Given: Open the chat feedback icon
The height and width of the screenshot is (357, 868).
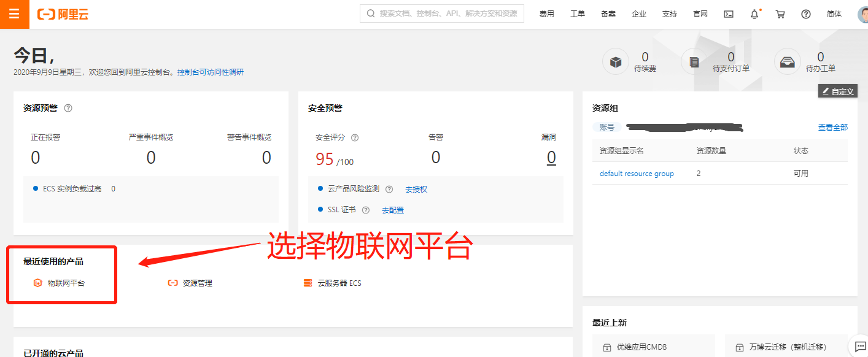Looking at the screenshot, I should click(x=860, y=347).
